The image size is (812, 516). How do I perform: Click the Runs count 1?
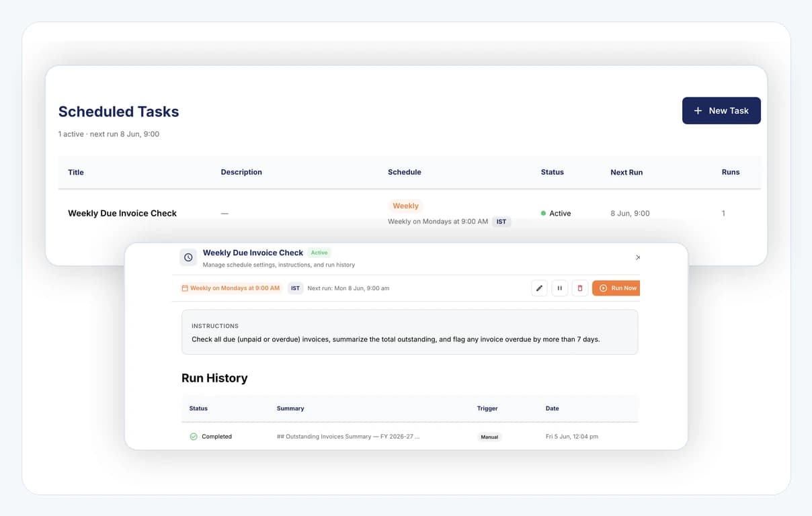click(x=723, y=214)
